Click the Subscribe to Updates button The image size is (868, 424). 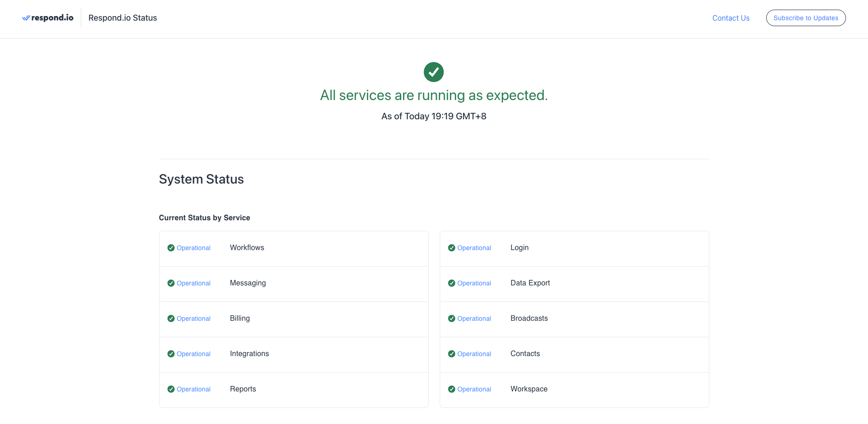pos(806,18)
